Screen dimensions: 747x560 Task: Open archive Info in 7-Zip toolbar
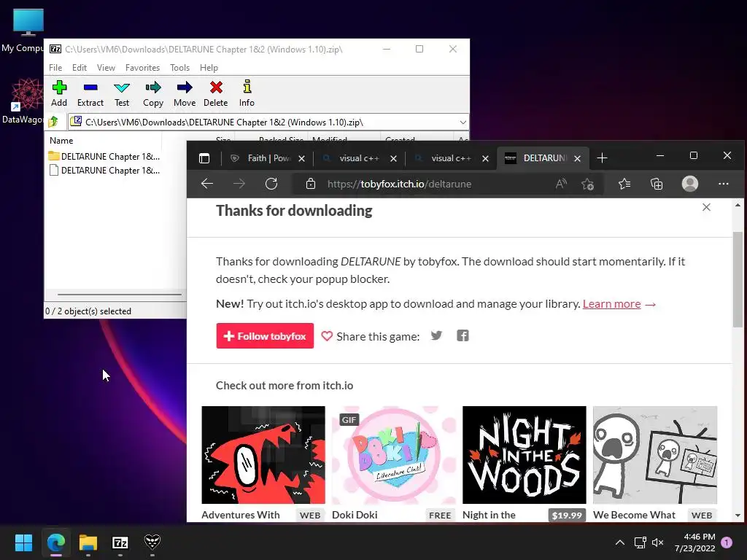point(247,94)
